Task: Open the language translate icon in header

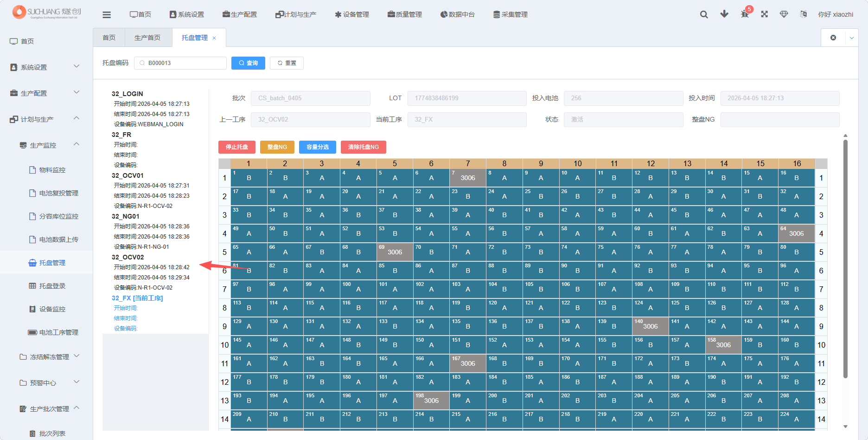Action: [804, 14]
